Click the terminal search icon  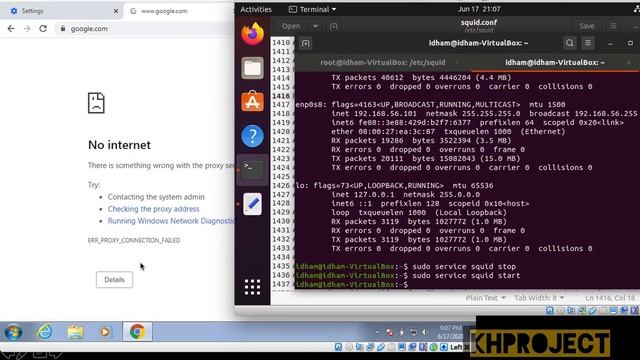click(570, 43)
